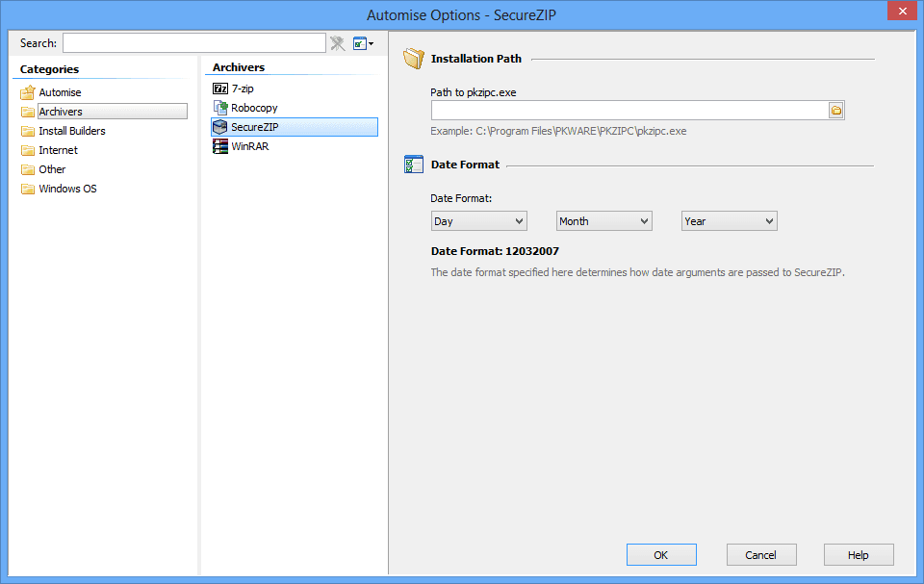Click the Date Format checklist header icon

pyautogui.click(x=414, y=165)
